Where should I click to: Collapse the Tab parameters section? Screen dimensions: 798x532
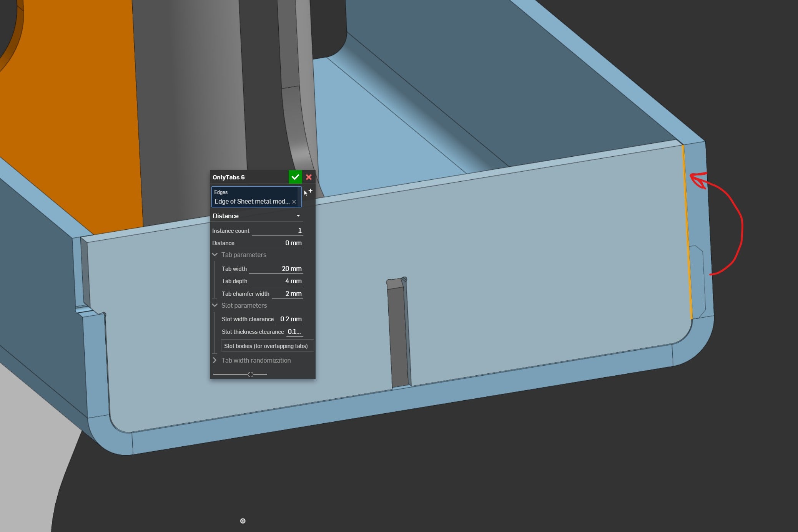[215, 255]
